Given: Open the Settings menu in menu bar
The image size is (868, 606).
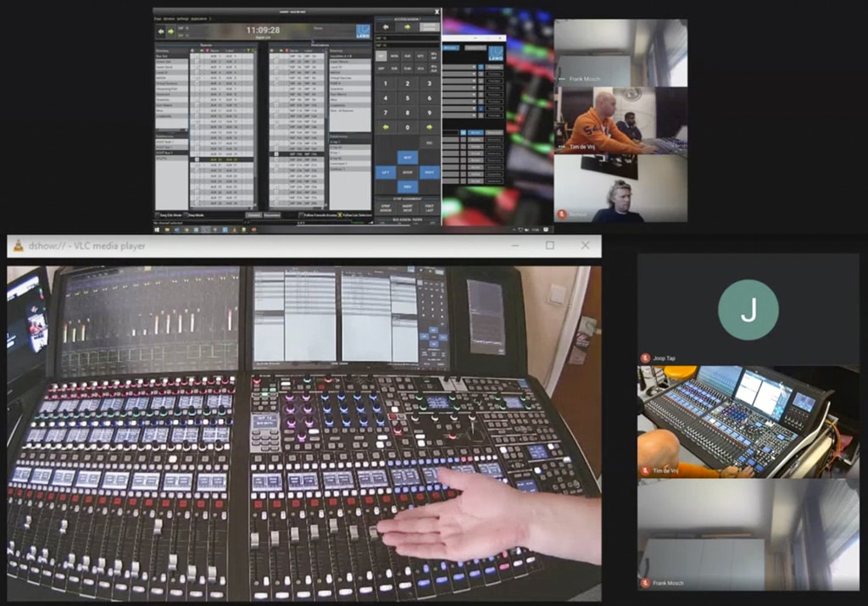Looking at the screenshot, I should tap(182, 18).
